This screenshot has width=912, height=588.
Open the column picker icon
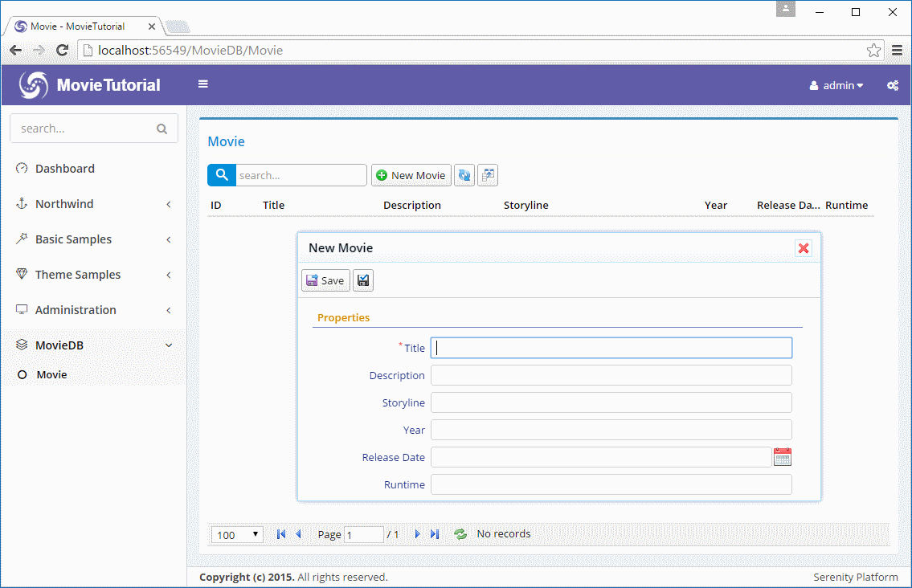pyautogui.click(x=488, y=175)
